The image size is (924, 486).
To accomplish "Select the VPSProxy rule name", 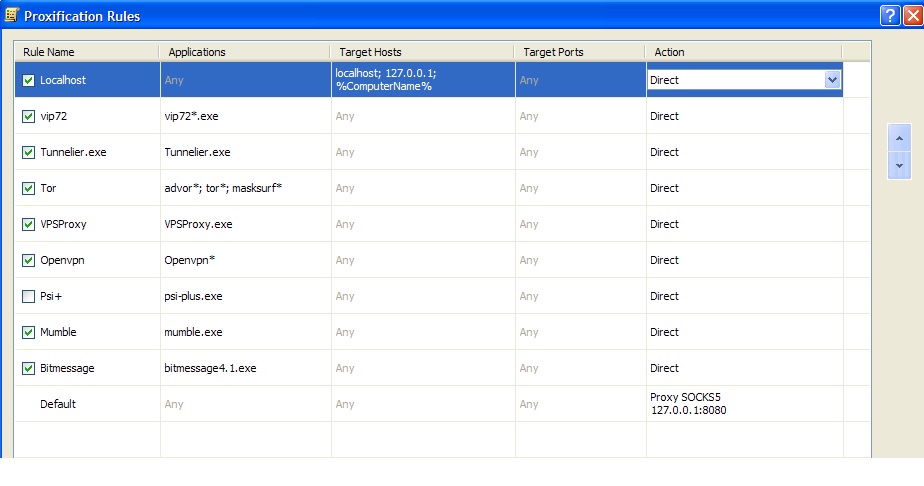I will click(63, 224).
